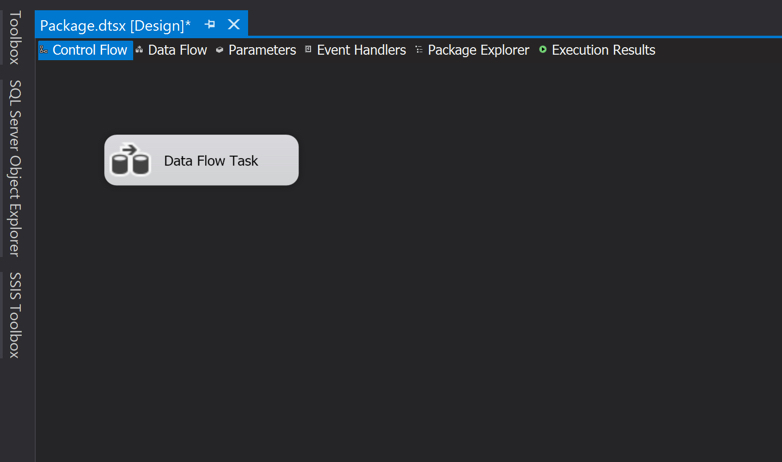Image resolution: width=782 pixels, height=462 pixels.
Task: Click the Data Flow Task cylinders icon
Action: [x=130, y=160]
